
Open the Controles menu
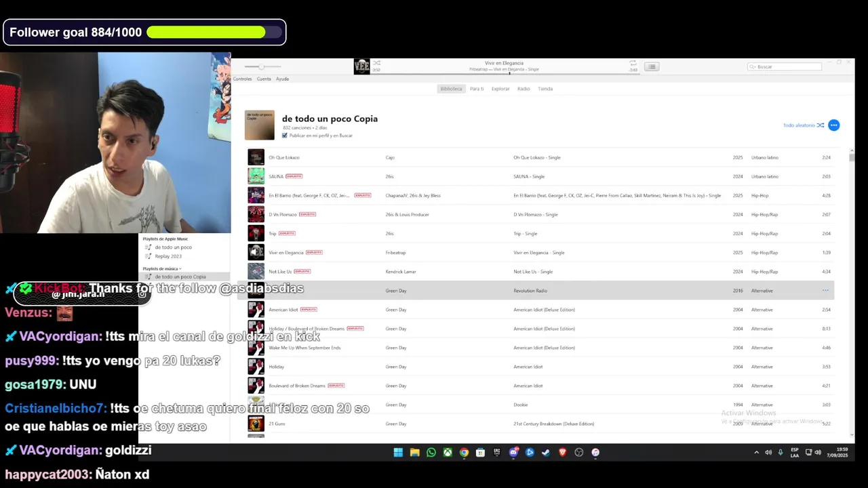coord(242,79)
